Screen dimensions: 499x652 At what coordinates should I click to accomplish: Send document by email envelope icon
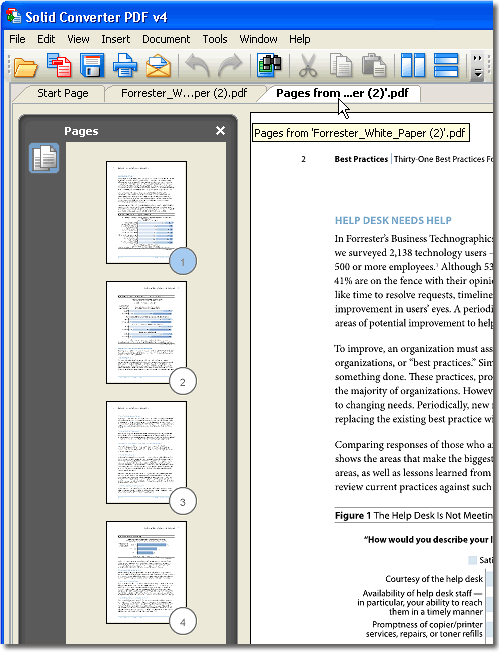click(x=158, y=66)
